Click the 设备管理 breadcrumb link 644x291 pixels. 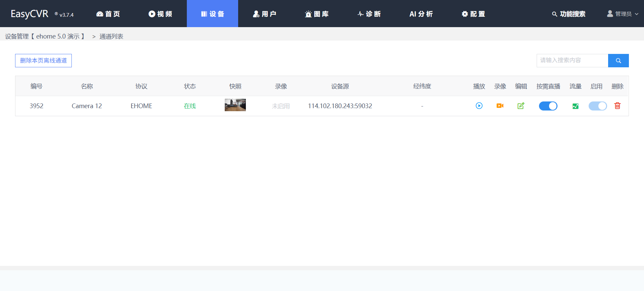point(17,37)
